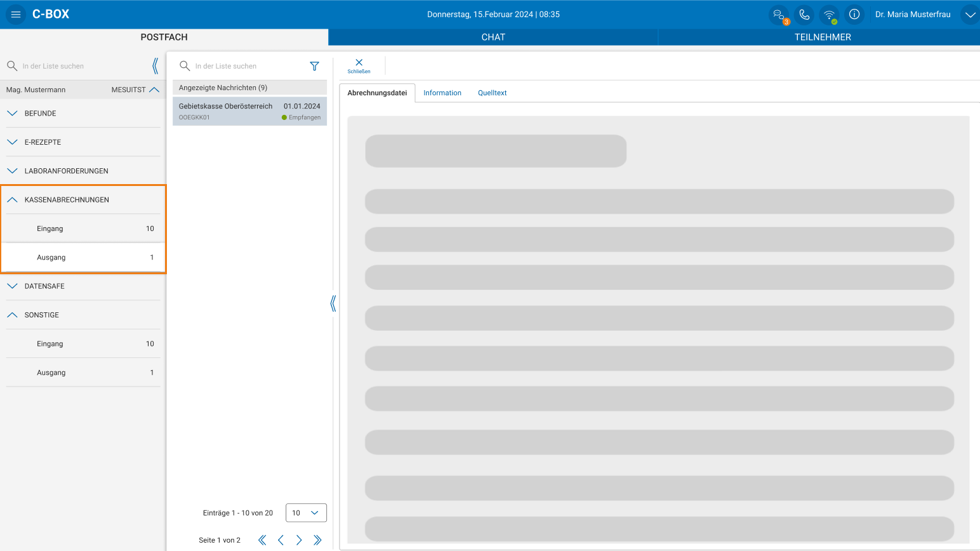
Task: Collapse the Mag. Mustermann MESUITST account
Action: [x=83, y=90]
